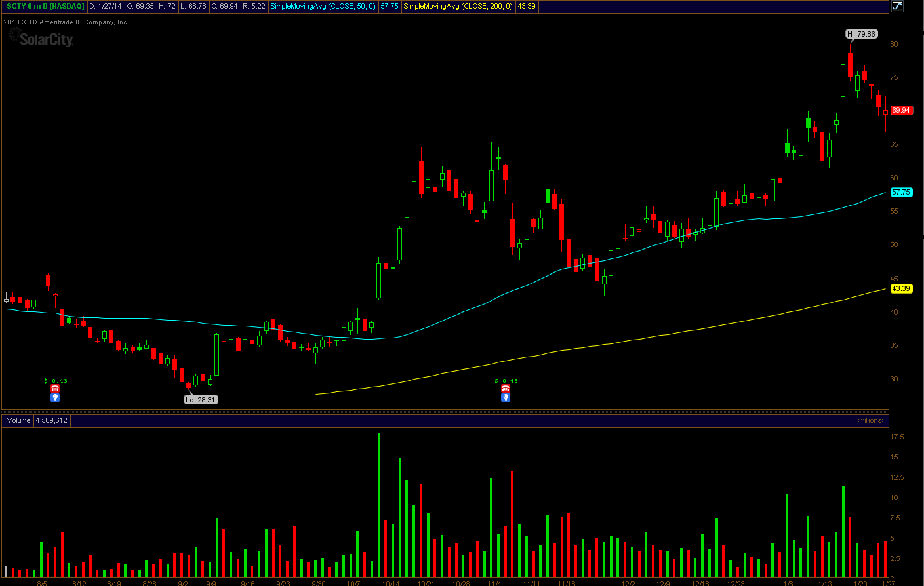Image resolution: width=924 pixels, height=586 pixels.
Task: Select the Lo: 28.31 price bubble
Action: [200, 400]
